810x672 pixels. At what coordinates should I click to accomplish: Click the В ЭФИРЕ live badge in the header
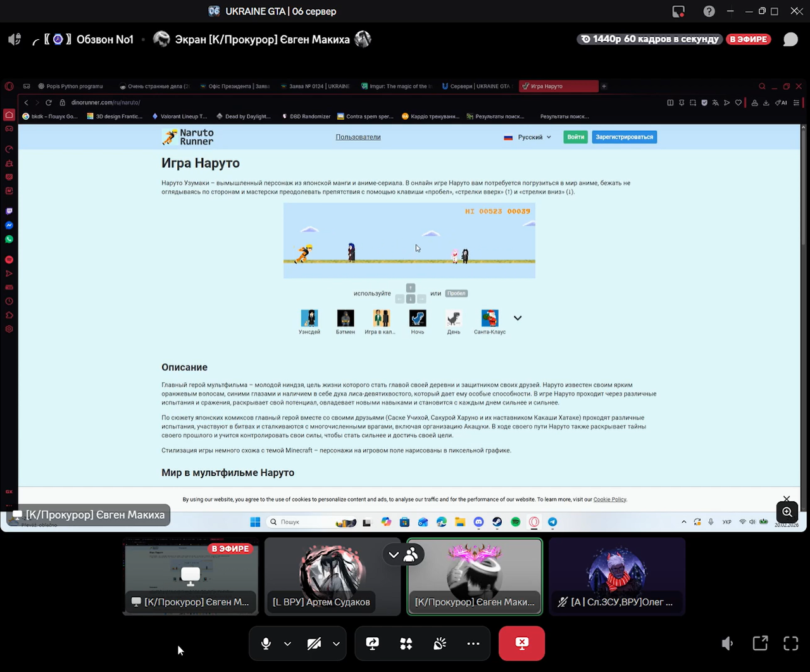749,39
